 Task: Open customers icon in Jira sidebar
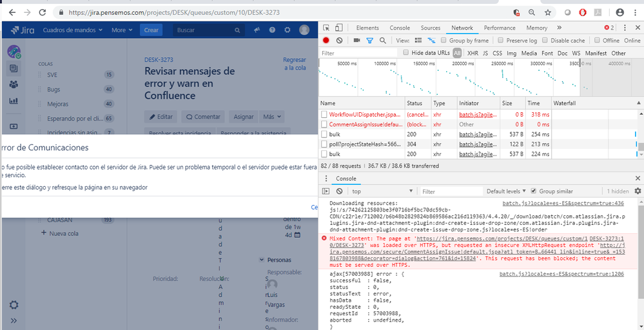pyautogui.click(x=14, y=84)
